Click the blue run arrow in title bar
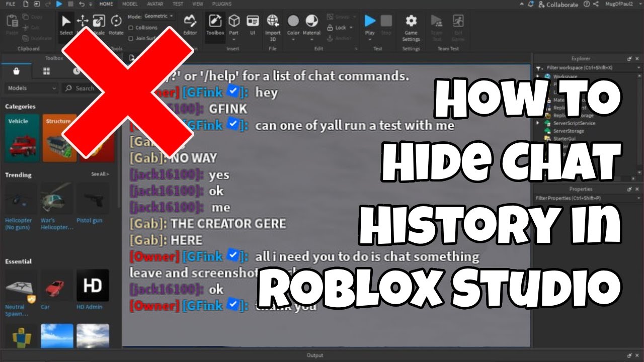The width and height of the screenshot is (644, 362). click(x=59, y=4)
